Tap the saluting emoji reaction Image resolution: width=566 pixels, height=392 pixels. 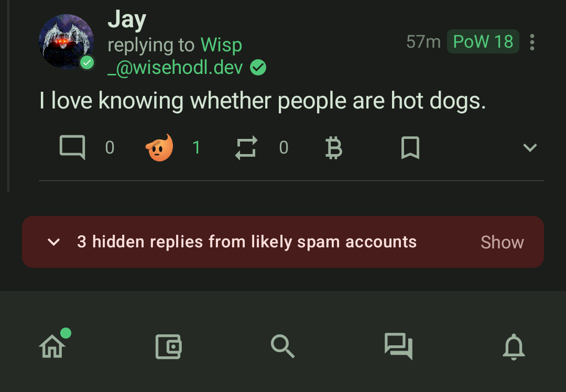(159, 147)
